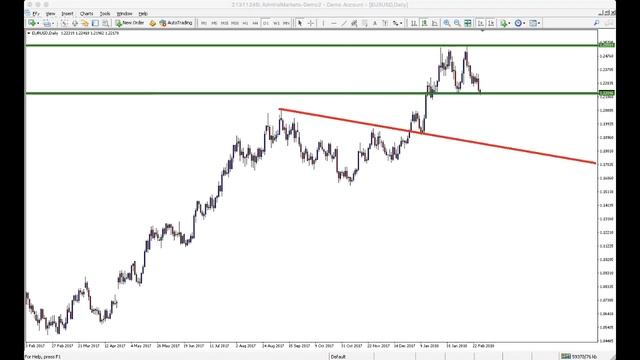Switch chart to M15 timeframe
640x360 pixels.
point(224,23)
